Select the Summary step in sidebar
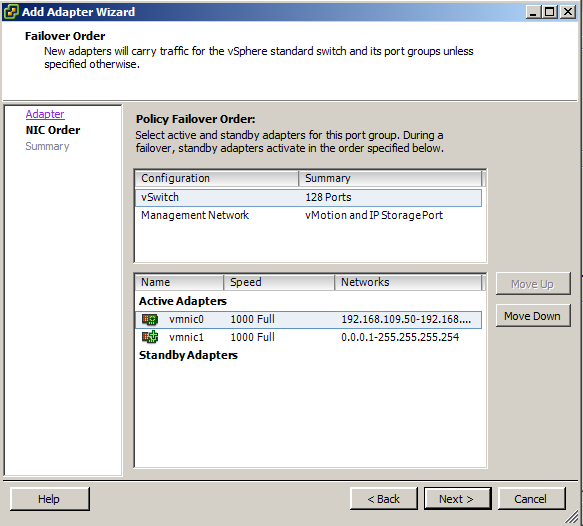Viewport: 583px width, 526px height. [47, 146]
